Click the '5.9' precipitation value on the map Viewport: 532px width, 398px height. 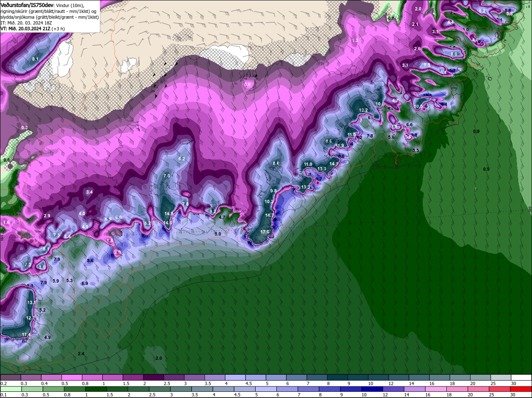tap(56, 280)
